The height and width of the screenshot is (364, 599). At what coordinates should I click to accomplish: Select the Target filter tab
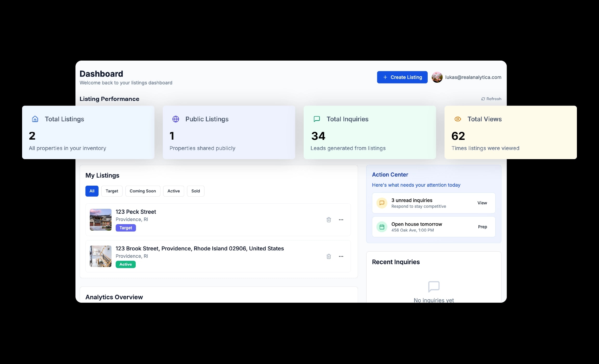pyautogui.click(x=112, y=191)
